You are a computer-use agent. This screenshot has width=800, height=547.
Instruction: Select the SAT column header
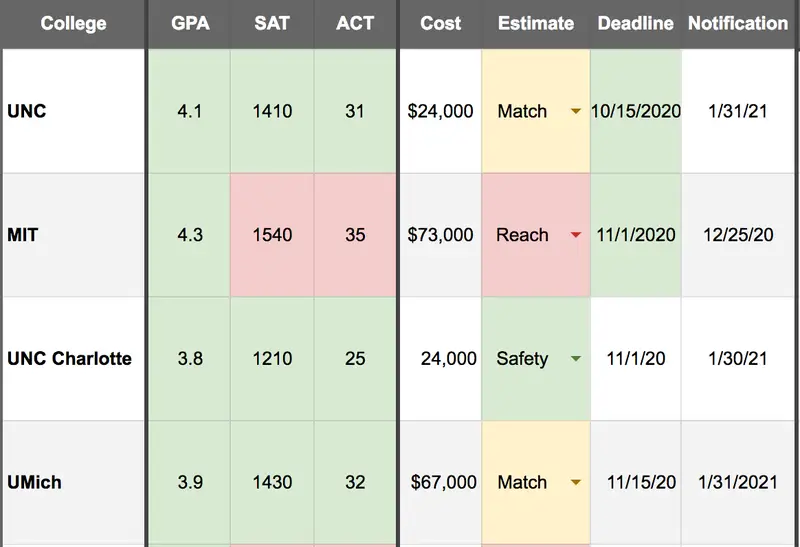[271, 23]
